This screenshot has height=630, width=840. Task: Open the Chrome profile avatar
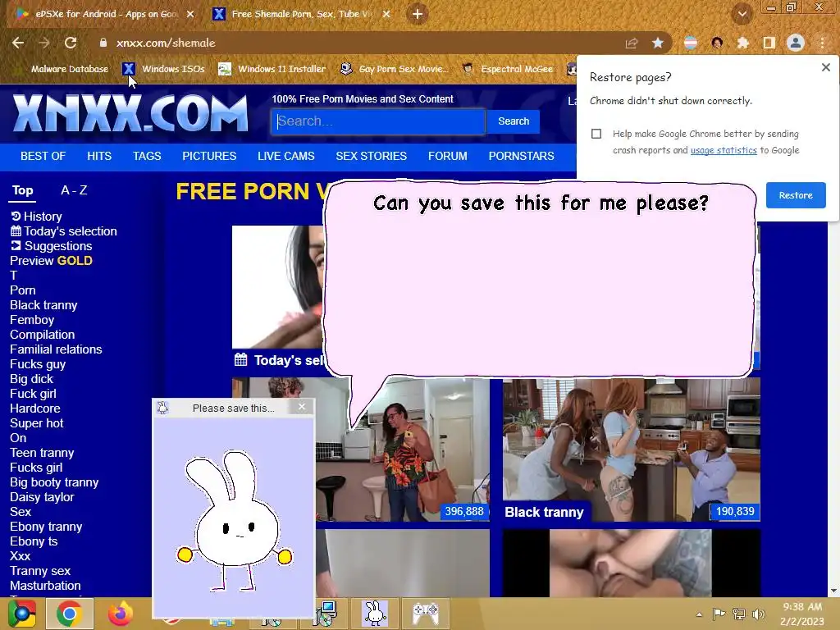796,43
